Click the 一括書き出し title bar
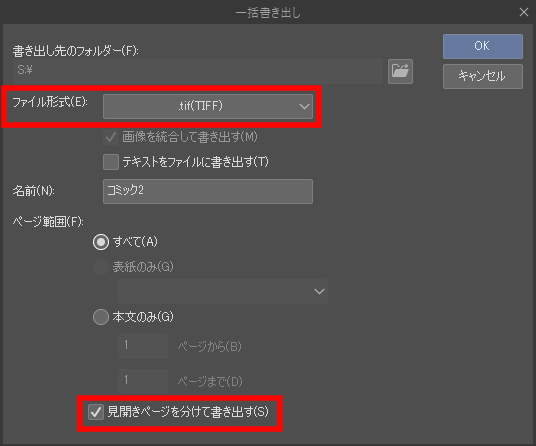Image resolution: width=536 pixels, height=446 pixels. click(268, 12)
